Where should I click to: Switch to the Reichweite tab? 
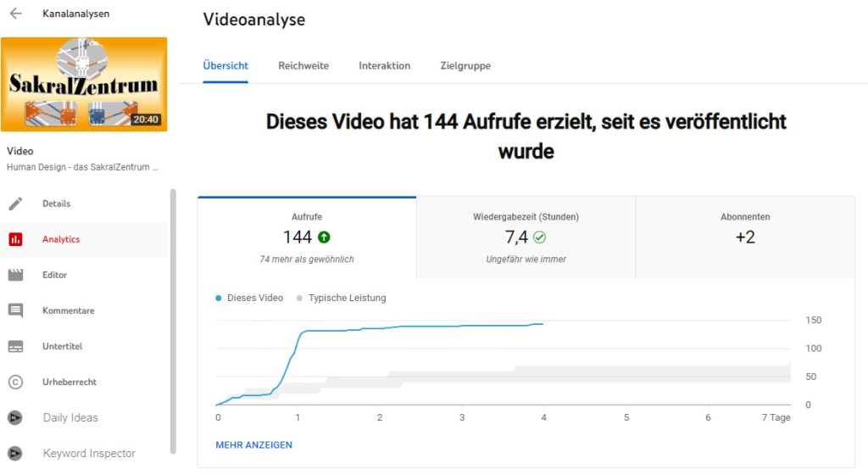[x=303, y=65]
